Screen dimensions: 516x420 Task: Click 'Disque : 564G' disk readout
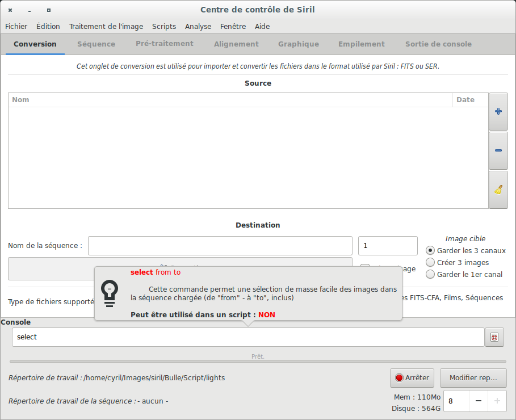click(x=416, y=409)
